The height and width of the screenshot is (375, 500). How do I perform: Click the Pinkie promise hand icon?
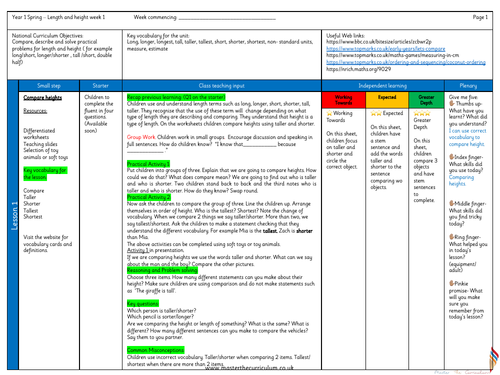click(452, 283)
